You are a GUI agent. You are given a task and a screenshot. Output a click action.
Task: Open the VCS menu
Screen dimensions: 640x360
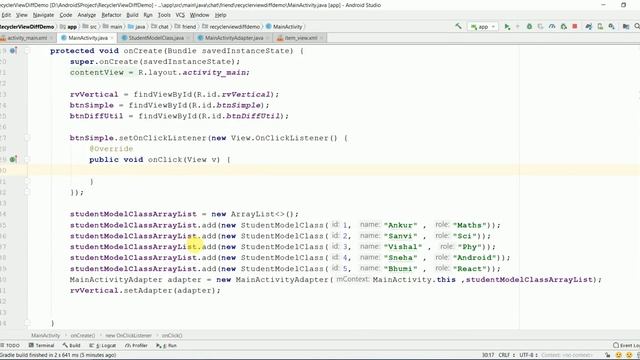pos(180,15)
